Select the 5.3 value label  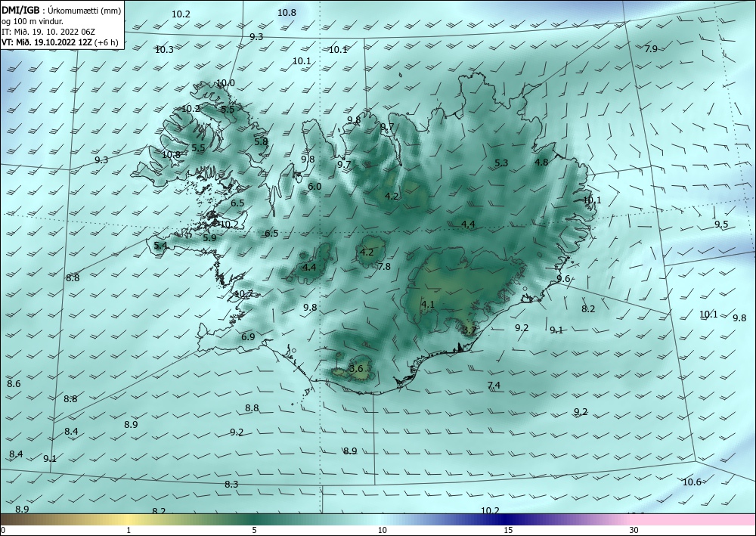(x=501, y=163)
